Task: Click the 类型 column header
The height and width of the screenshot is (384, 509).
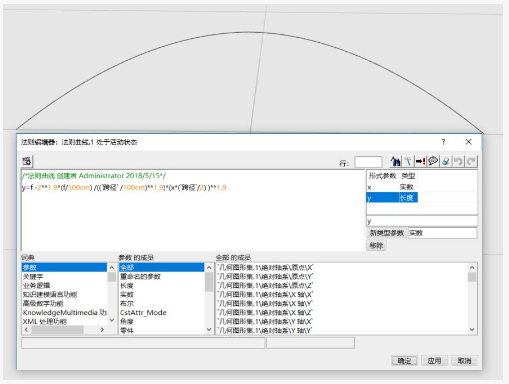Action: [x=408, y=176]
